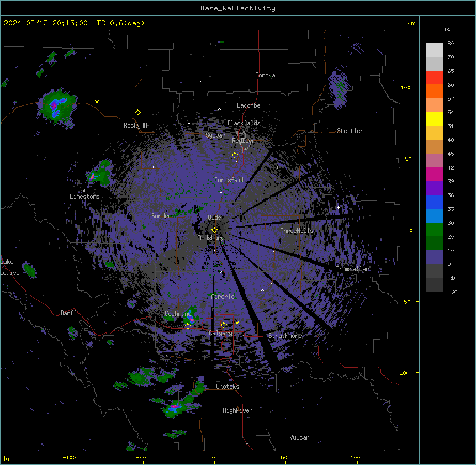Click the 20 dBZ dark green legend swatch
The image size is (476, 465).
[434, 243]
